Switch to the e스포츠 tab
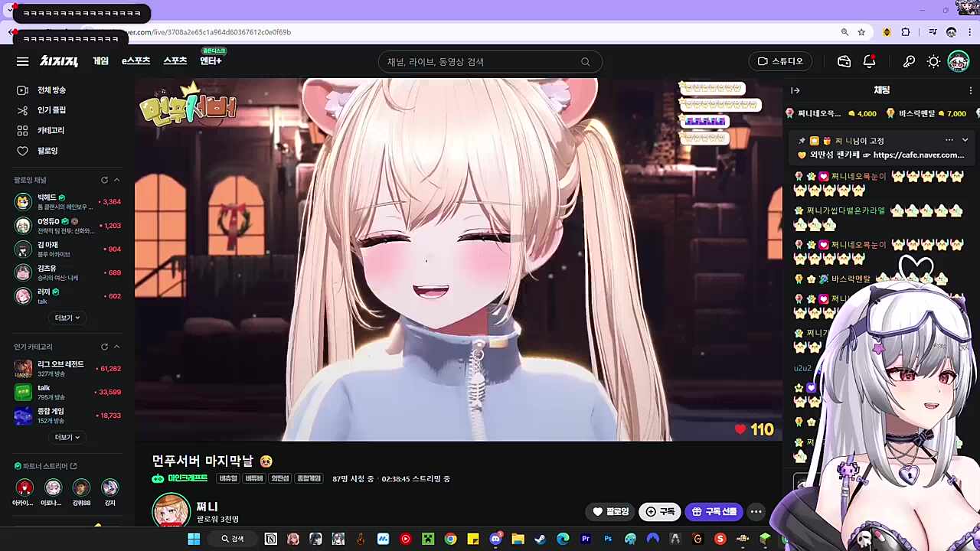This screenshot has height=551, width=980. [136, 61]
